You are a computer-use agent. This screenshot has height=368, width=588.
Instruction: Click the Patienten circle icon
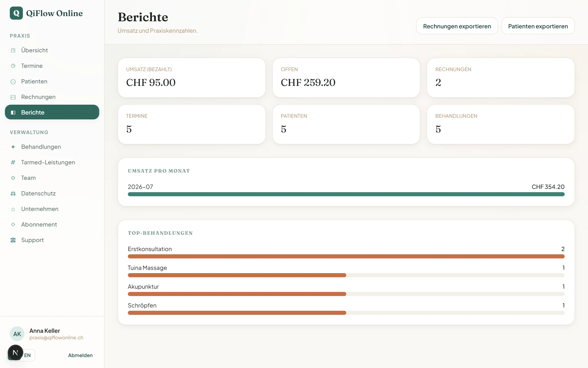pyautogui.click(x=13, y=82)
